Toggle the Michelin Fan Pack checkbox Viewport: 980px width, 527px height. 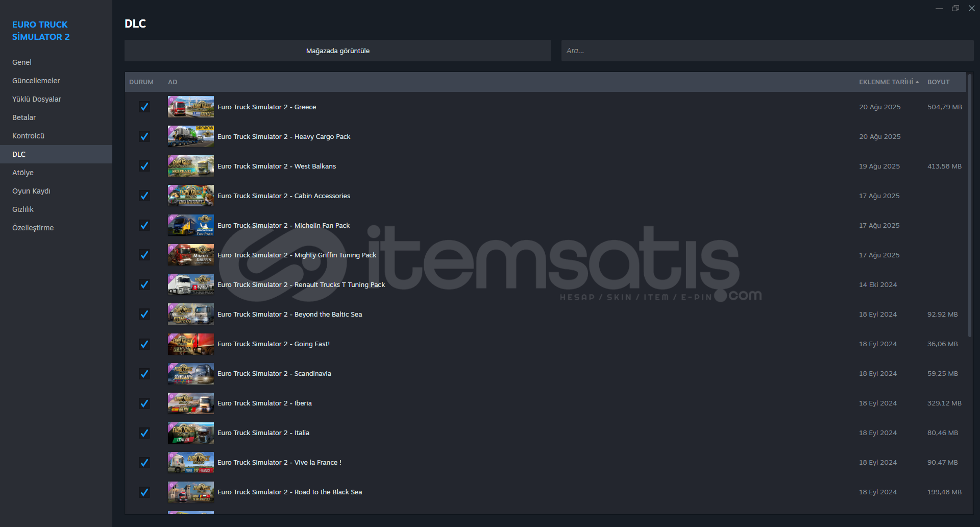tap(144, 225)
